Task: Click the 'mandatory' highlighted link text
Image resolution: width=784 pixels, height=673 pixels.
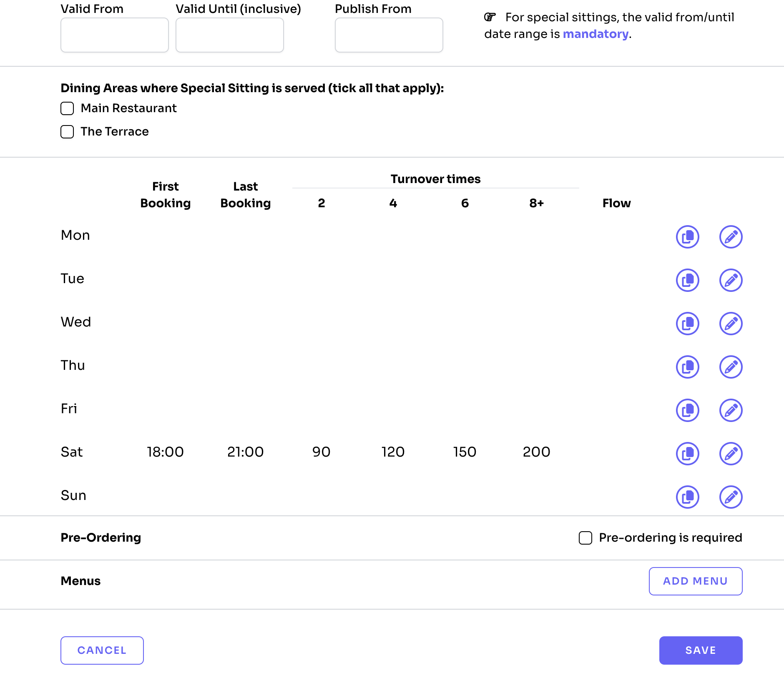Action: [x=596, y=34]
